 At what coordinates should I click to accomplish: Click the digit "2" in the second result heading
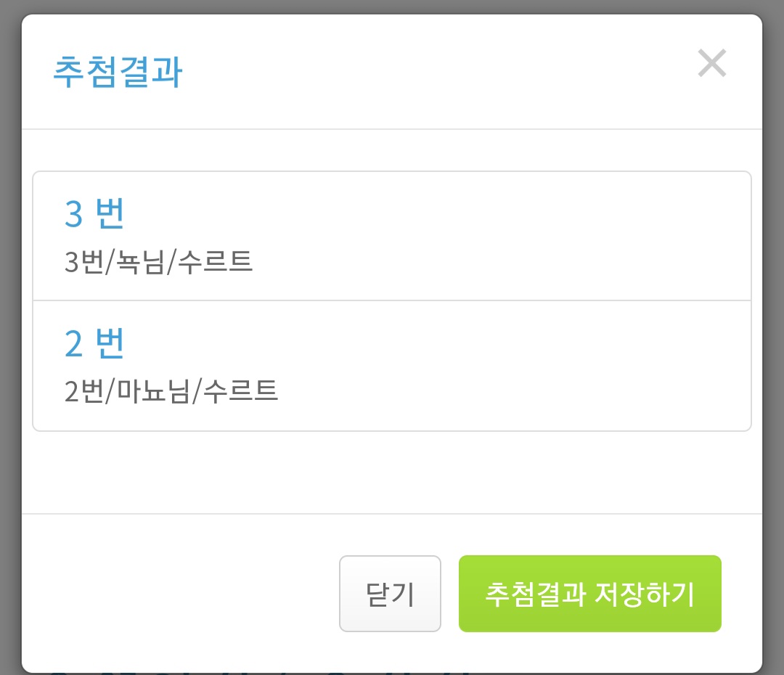pos(74,343)
